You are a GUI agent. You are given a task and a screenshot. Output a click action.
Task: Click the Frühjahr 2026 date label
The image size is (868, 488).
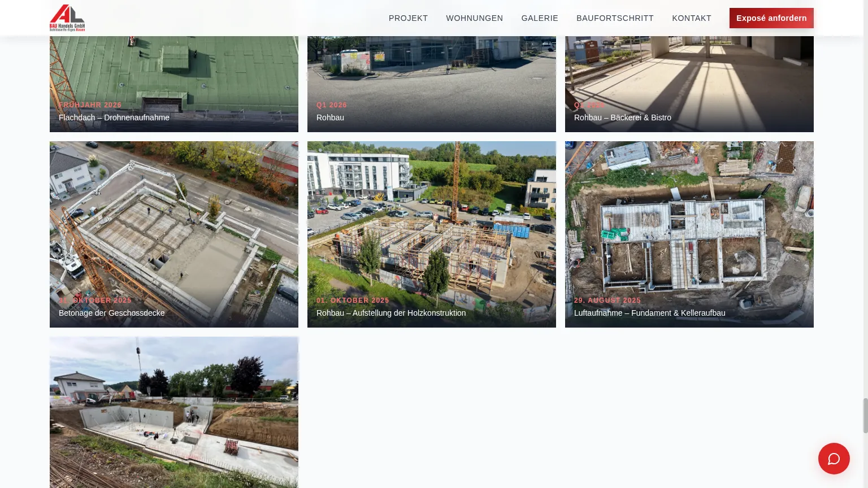coord(90,105)
